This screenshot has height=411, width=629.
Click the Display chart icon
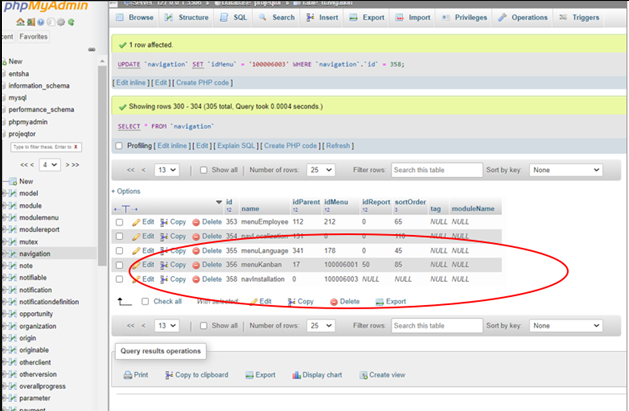(x=294, y=375)
